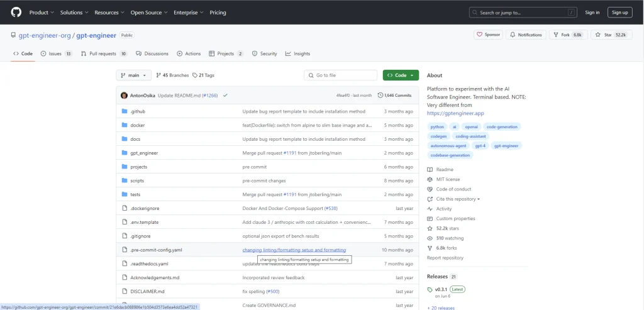
Task: Open the green Code dropdown button
Action: pyautogui.click(x=401, y=75)
